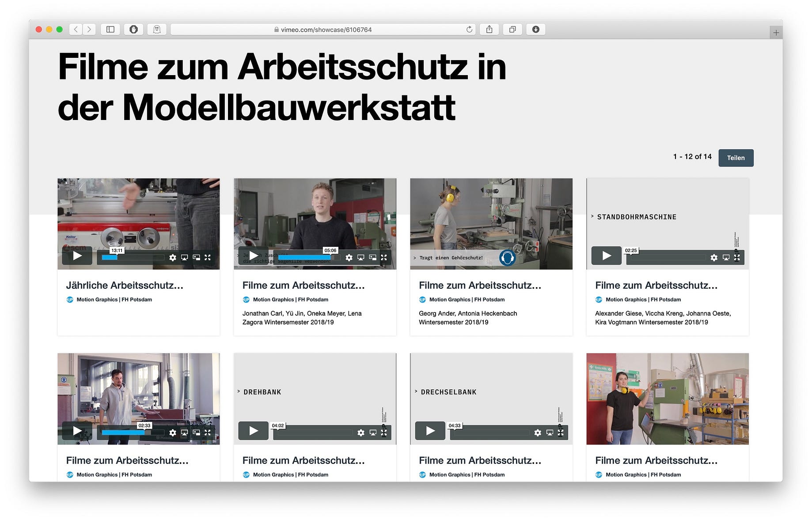Enter fullscreen on the Drechselbank video

(x=561, y=433)
